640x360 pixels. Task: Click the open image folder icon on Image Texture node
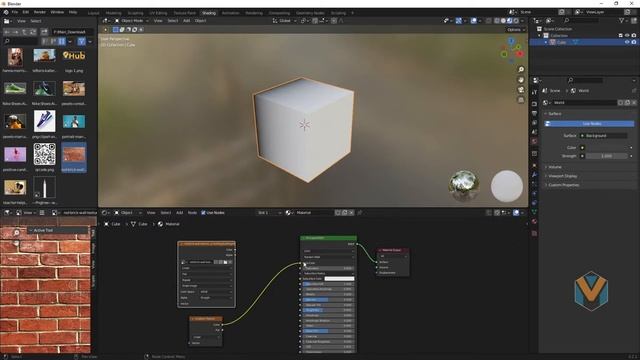point(225,262)
